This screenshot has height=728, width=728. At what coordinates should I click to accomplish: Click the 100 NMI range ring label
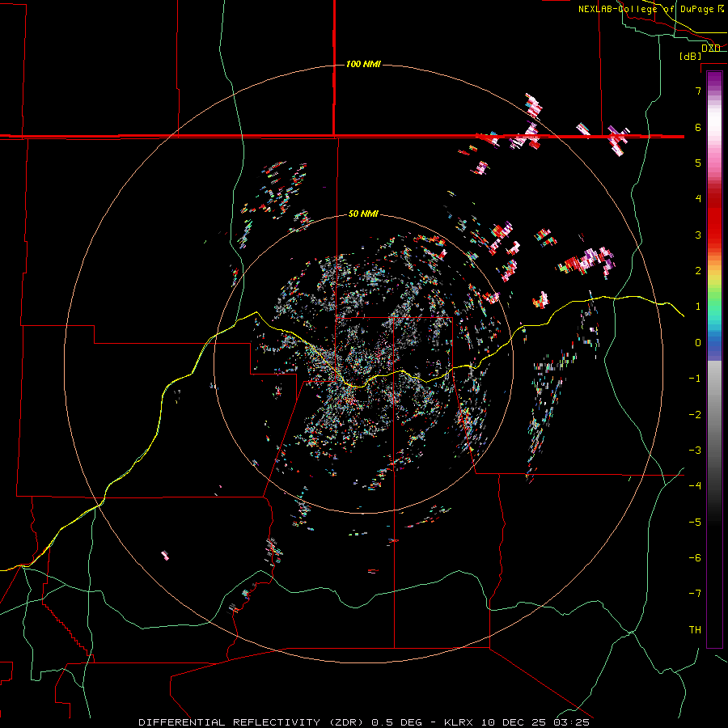(363, 64)
